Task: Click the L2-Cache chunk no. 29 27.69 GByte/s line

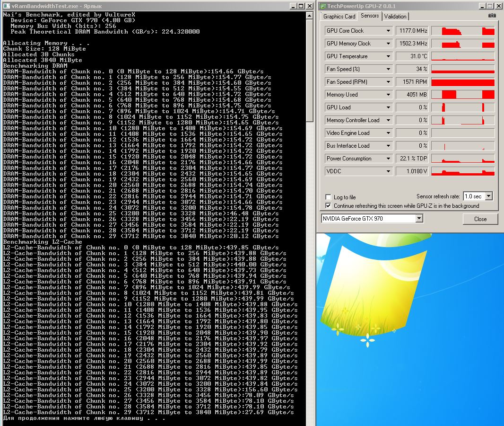Action: click(148, 412)
